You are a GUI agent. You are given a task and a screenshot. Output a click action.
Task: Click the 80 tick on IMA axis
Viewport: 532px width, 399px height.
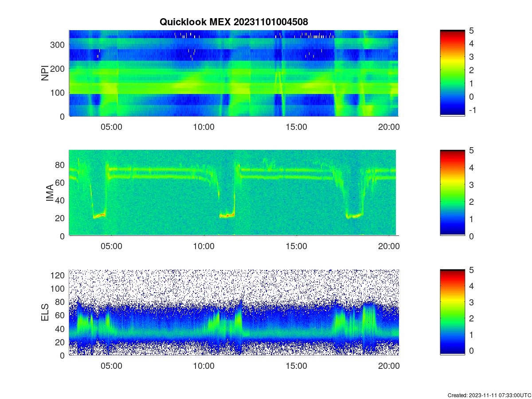[x=61, y=164]
